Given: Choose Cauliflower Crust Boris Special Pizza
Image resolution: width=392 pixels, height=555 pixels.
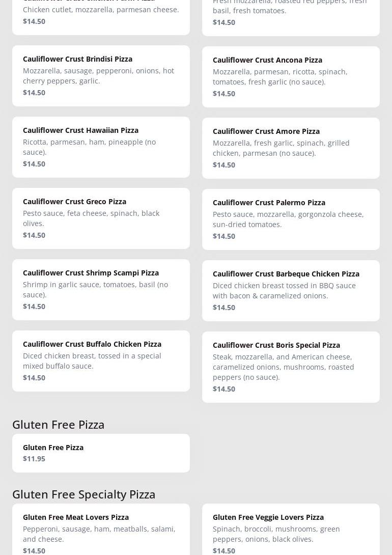Looking at the screenshot, I should click(290, 367).
